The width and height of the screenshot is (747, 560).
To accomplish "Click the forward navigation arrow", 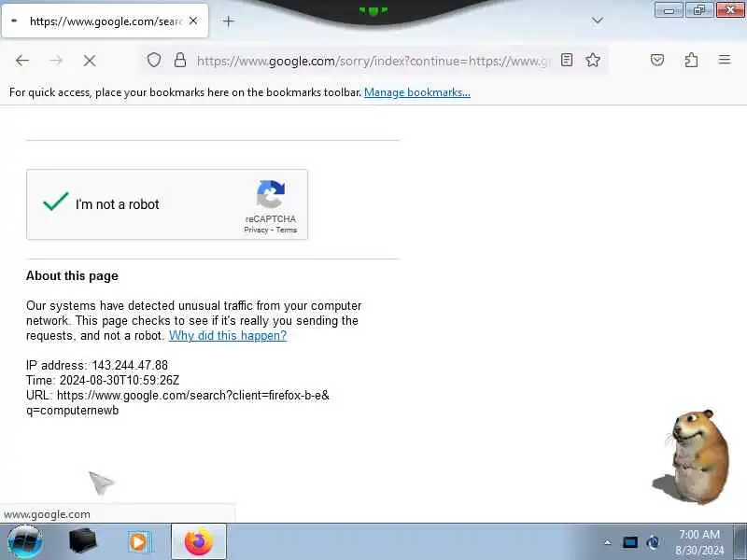I will coord(56,61).
